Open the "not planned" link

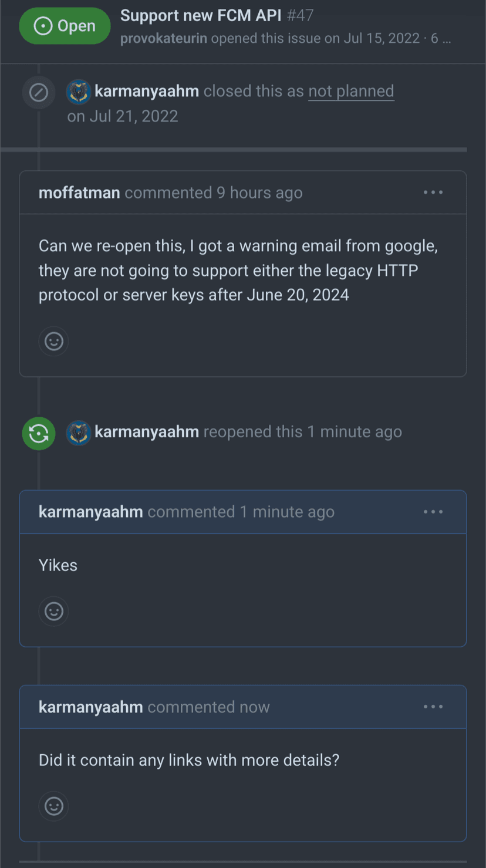(351, 90)
